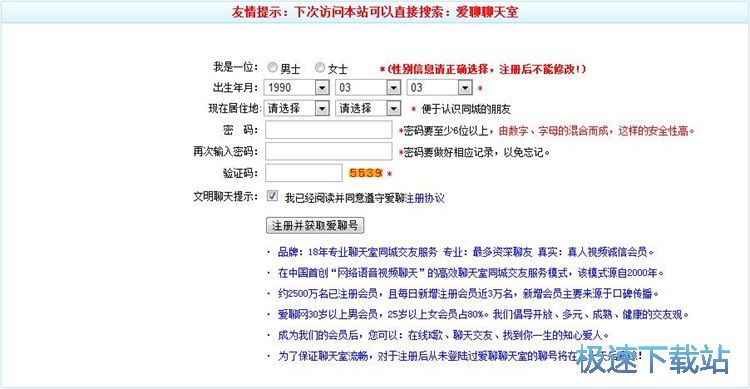Viewport: 750px width, 389px height.
Task: Refresh the 5539 captcha image
Action: (366, 173)
